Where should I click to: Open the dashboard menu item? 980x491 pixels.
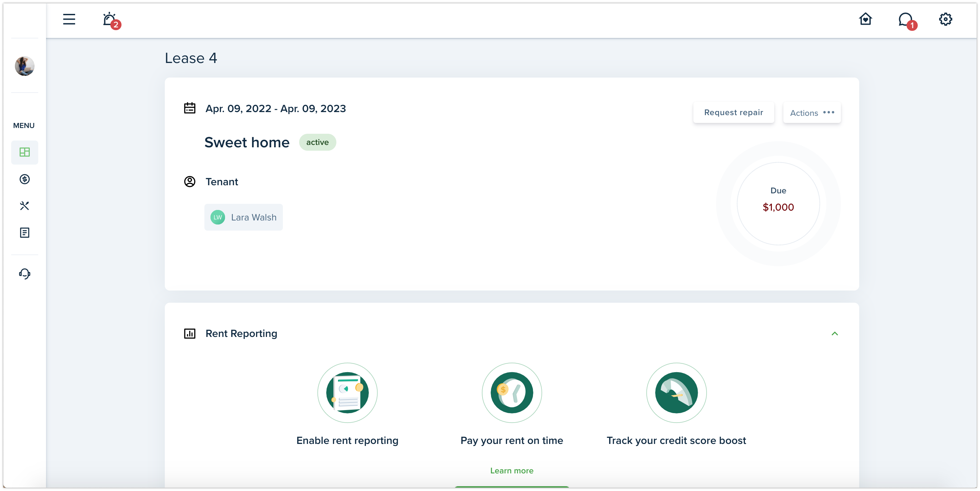(x=24, y=152)
